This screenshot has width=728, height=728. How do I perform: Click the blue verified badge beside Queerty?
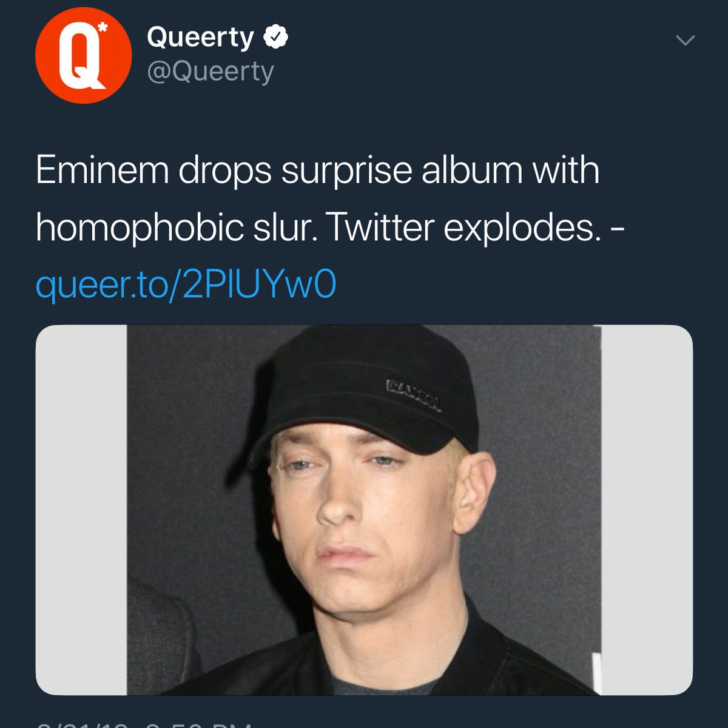(275, 38)
